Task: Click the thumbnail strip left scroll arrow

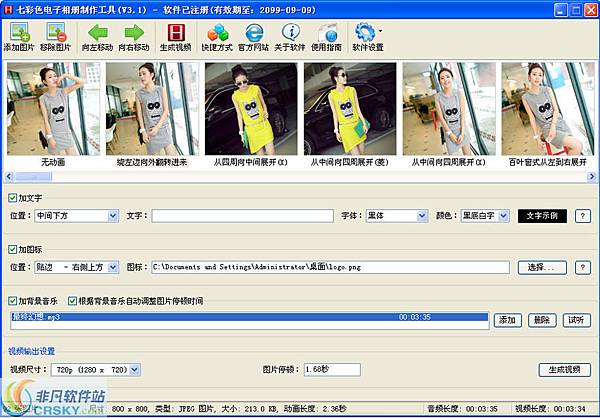Action: [9, 176]
